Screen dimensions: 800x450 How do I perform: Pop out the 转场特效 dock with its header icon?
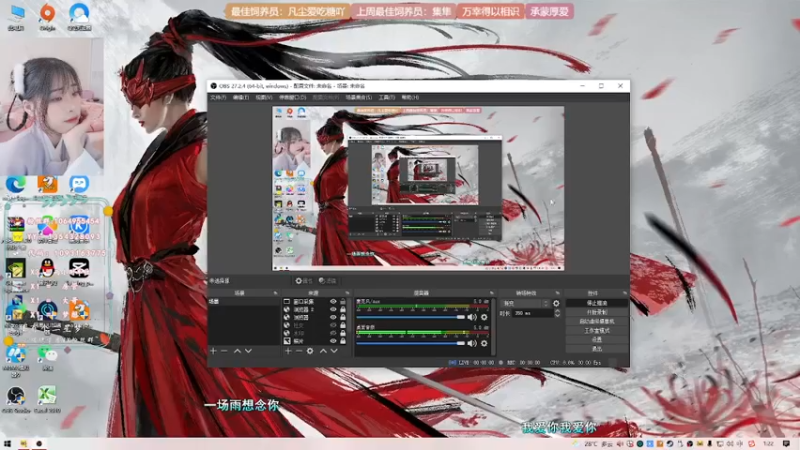[x=557, y=293]
